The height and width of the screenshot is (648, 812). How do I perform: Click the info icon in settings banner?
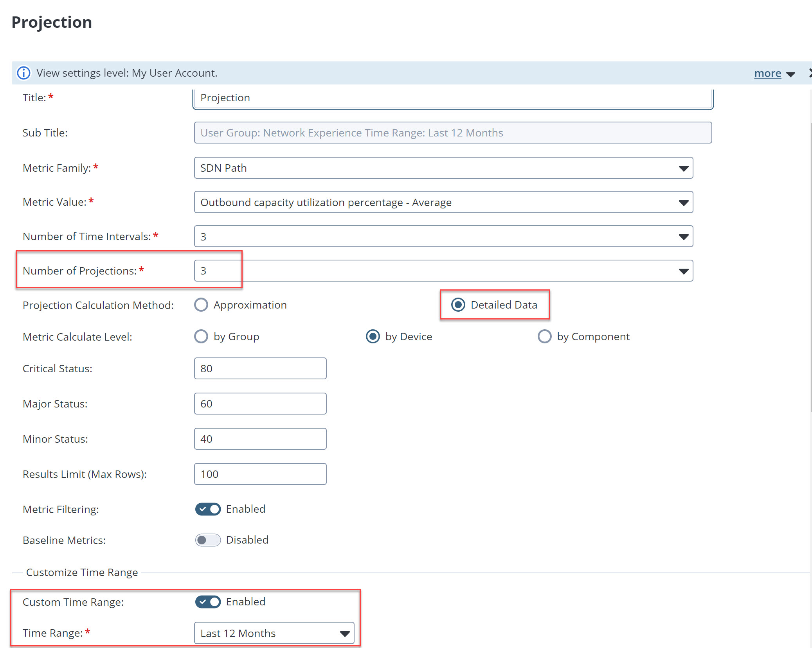pyautogui.click(x=23, y=73)
